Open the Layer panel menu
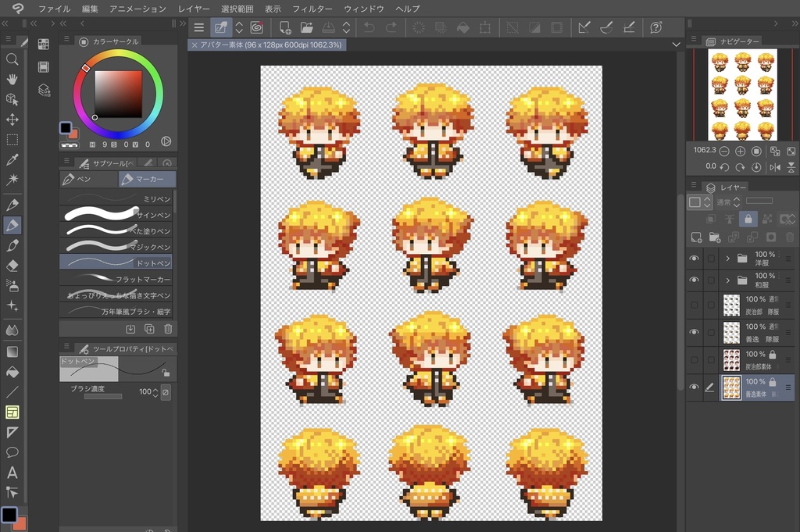Image resolution: width=800 pixels, height=532 pixels. click(694, 186)
